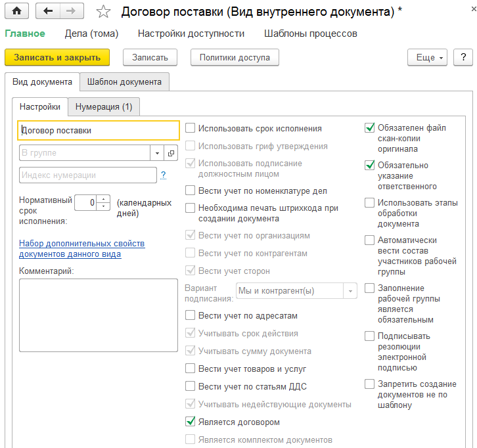The image size is (477, 448).
Task: Click the back arrow button
Action: coord(48,11)
